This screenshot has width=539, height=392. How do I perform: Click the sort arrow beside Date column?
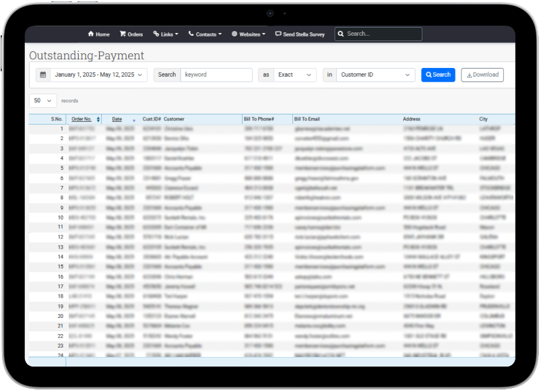[134, 120]
